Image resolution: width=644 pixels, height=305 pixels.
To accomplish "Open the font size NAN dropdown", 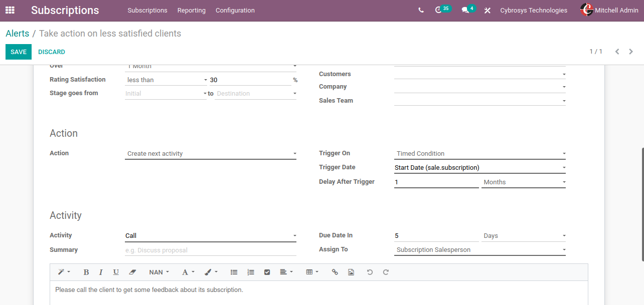I will (x=159, y=272).
